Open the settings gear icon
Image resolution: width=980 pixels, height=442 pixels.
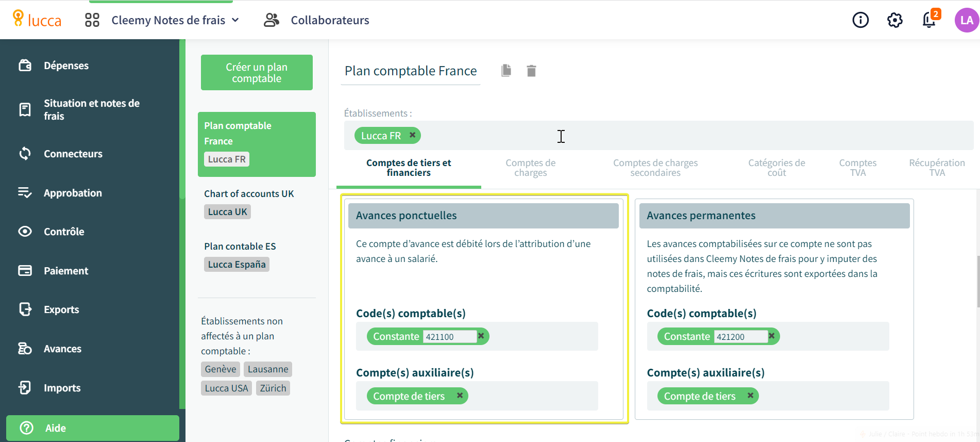pos(895,20)
